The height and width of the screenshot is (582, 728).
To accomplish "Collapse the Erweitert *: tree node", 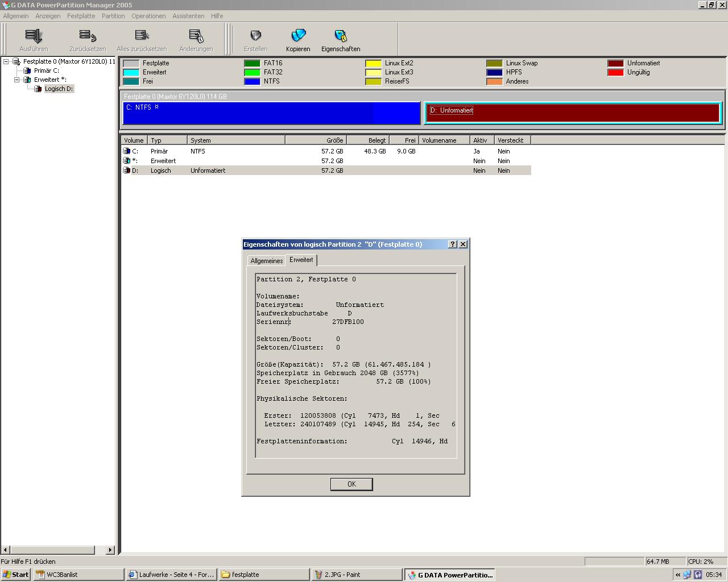I will [x=16, y=80].
